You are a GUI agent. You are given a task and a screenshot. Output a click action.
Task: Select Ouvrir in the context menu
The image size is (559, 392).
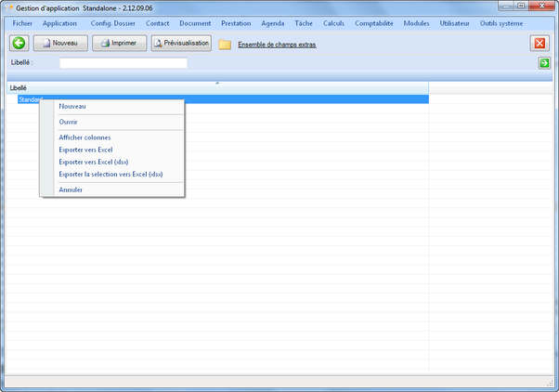click(69, 122)
